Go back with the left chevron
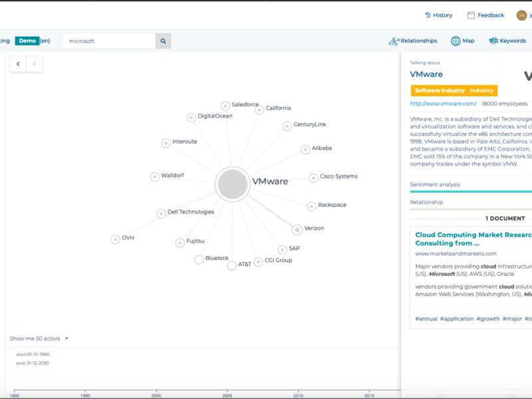Viewport: 532px width, 399px height. click(x=18, y=64)
